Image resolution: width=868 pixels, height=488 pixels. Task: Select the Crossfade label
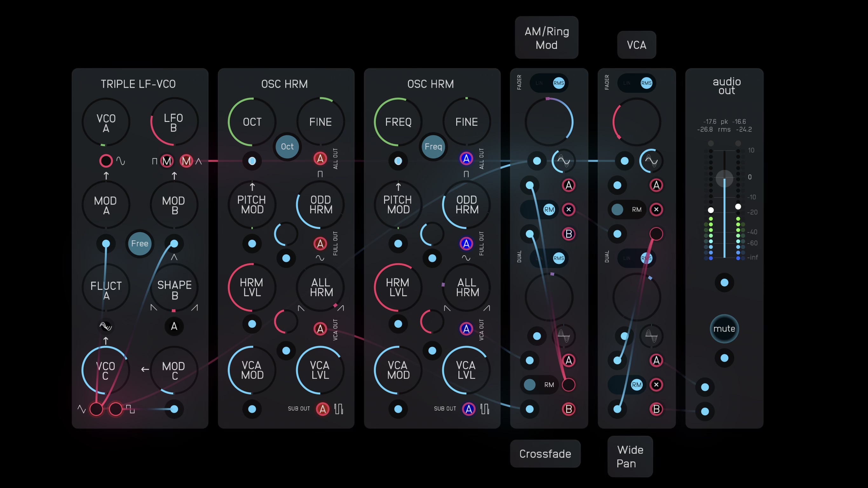545,454
